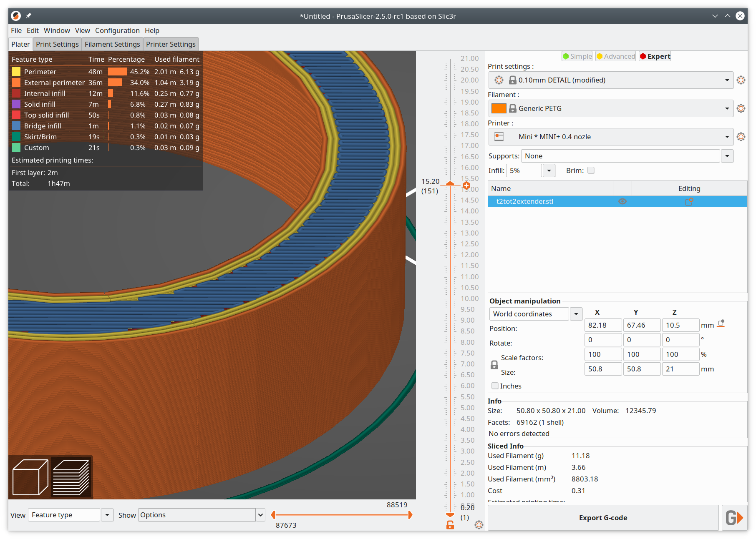756x539 pixels.
Task: Click the orange filament color swatch
Action: pyautogui.click(x=499, y=108)
